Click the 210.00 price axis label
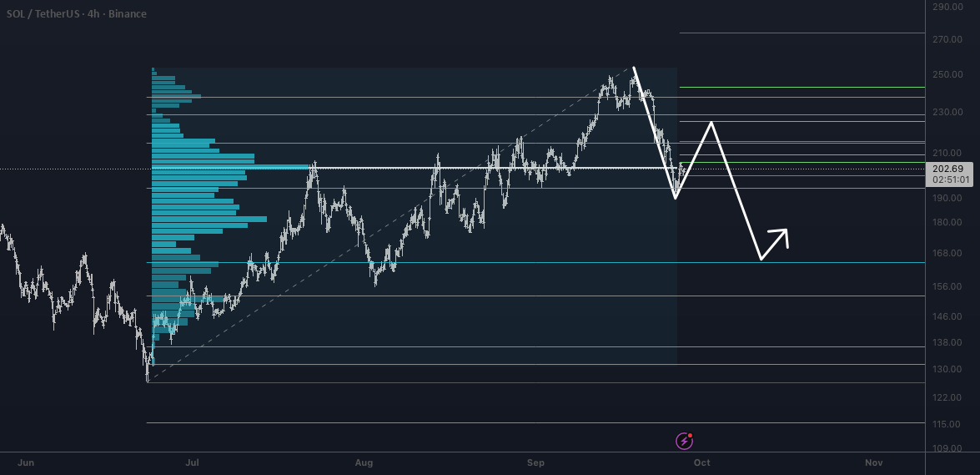980x475 pixels. [947, 153]
